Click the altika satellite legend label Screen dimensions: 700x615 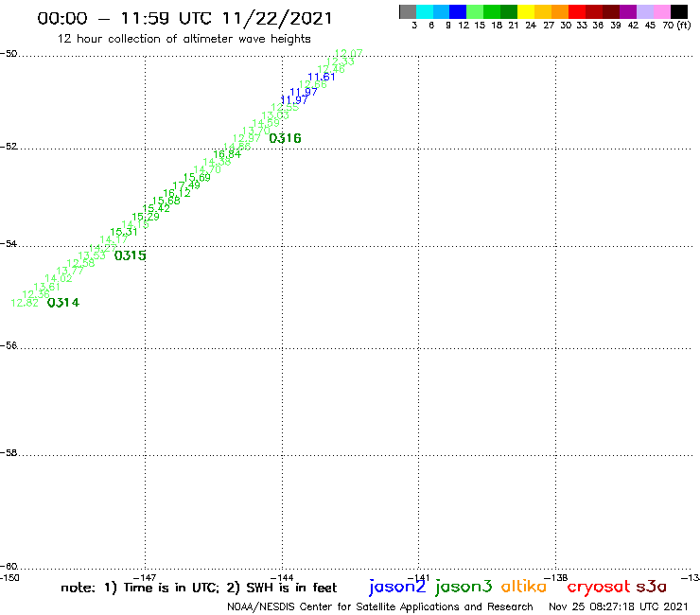pyautogui.click(x=524, y=586)
